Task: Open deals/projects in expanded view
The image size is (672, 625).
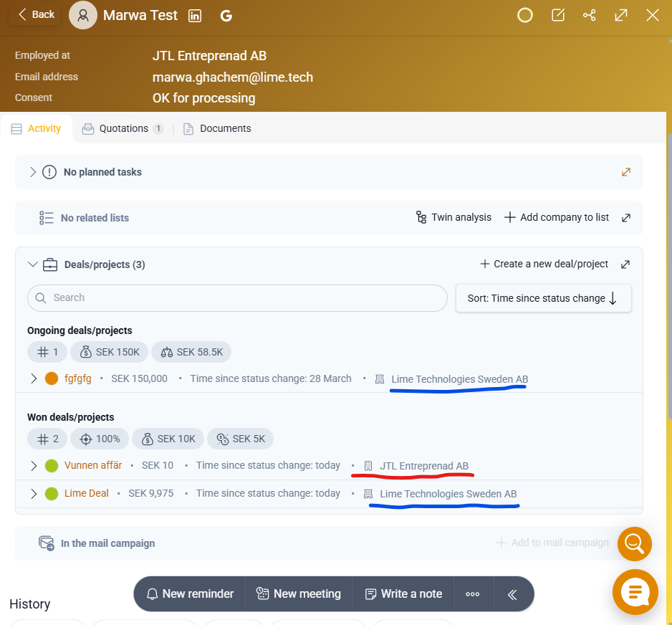Action: pos(625,264)
